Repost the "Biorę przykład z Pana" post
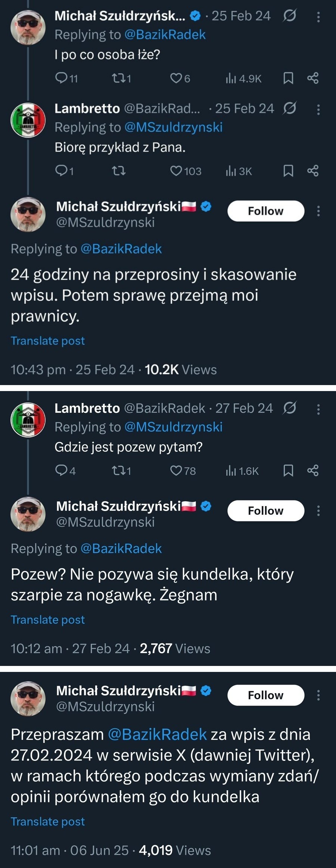 118,171
